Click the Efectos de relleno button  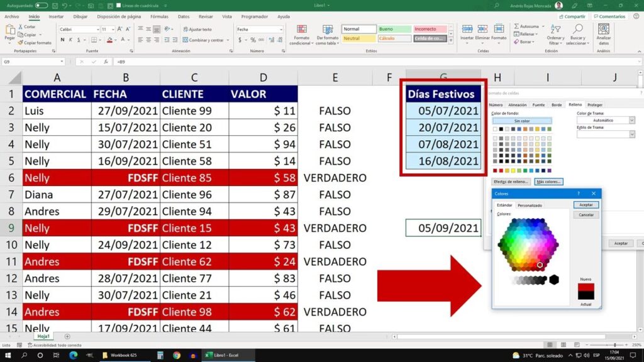coord(511,182)
